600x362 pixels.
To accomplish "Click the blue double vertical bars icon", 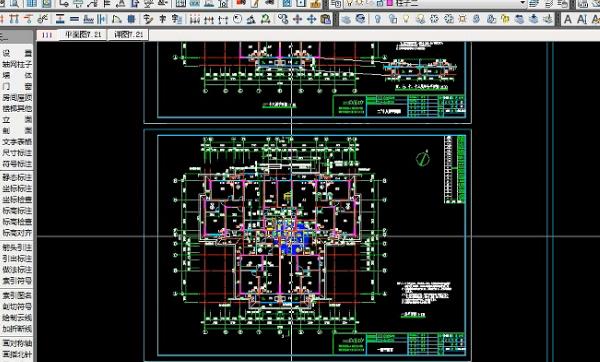I will [x=101, y=19].
